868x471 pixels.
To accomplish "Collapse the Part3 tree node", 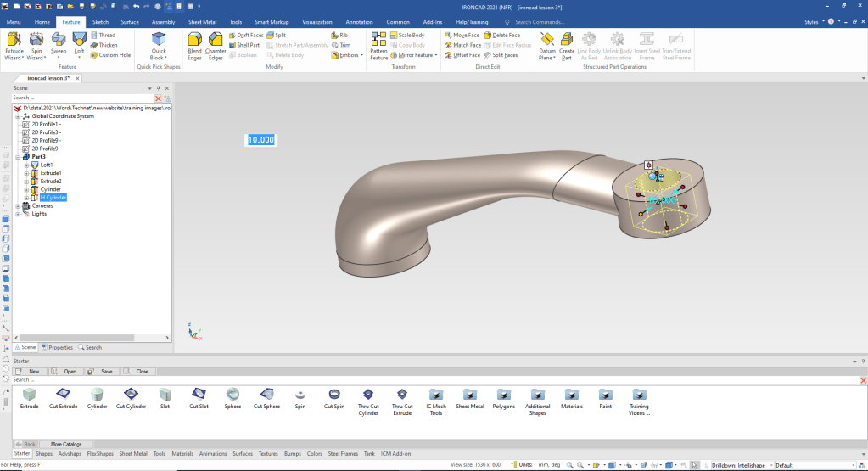I will click(18, 157).
